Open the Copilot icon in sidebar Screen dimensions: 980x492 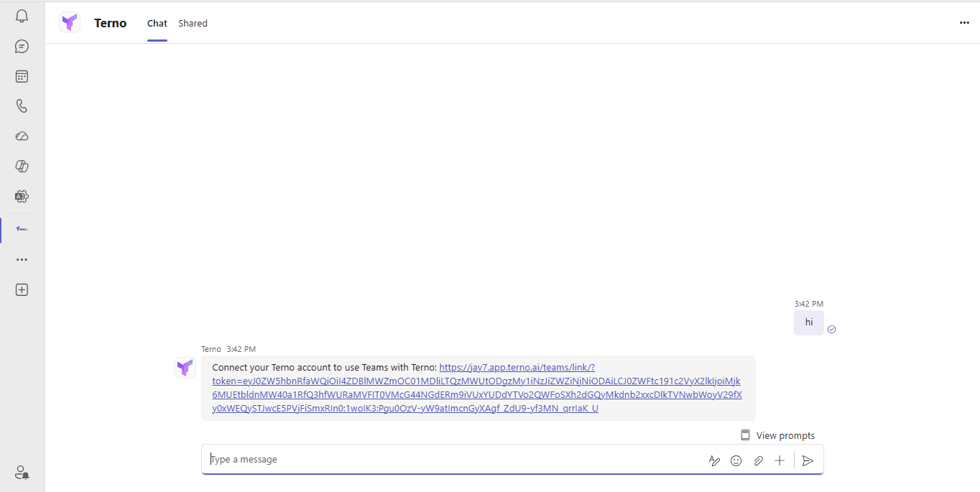click(x=22, y=166)
